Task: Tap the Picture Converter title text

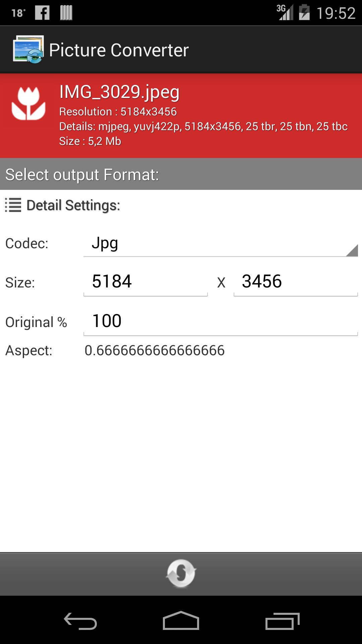Action: 119,50
